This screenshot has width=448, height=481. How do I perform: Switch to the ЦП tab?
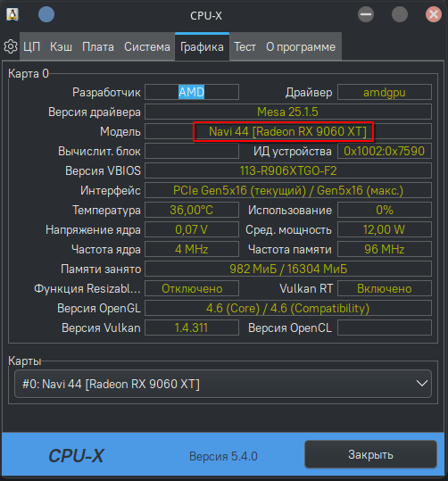tap(32, 47)
